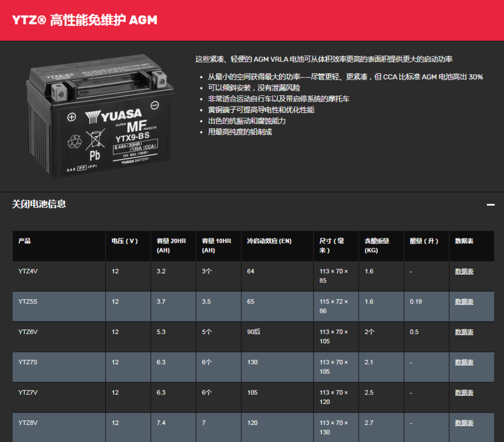Click the 7.4 capacity value for YTZ8V
This screenshot has width=504, height=442.
pyautogui.click(x=161, y=423)
